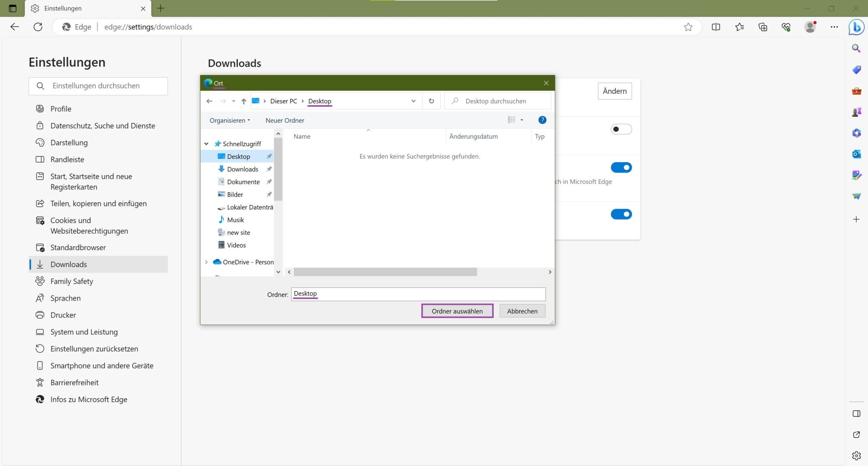Toggle split screen icon in toolbar
The height and width of the screenshot is (466, 868).
(716, 27)
